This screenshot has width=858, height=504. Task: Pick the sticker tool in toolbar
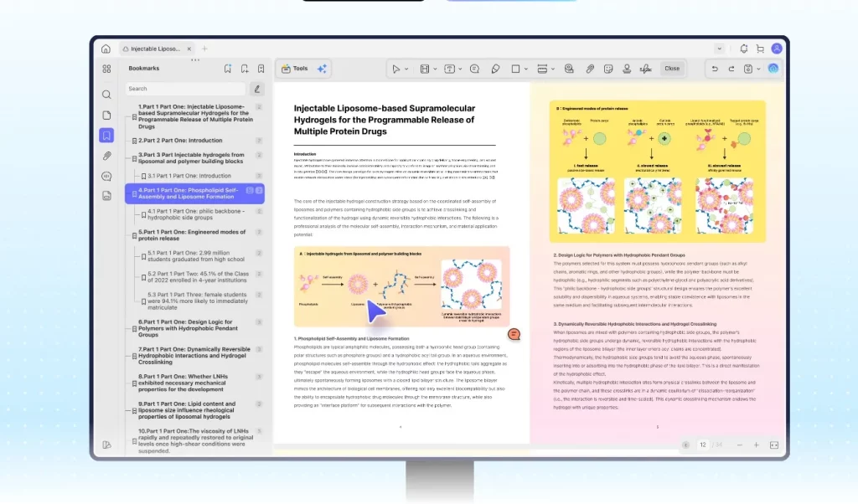click(x=608, y=69)
